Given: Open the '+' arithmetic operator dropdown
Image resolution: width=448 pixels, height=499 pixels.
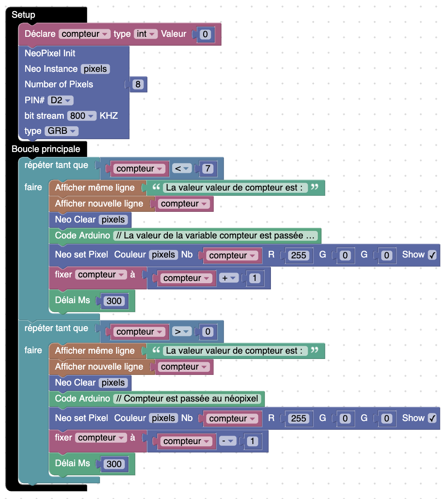Looking at the screenshot, I should (228, 278).
